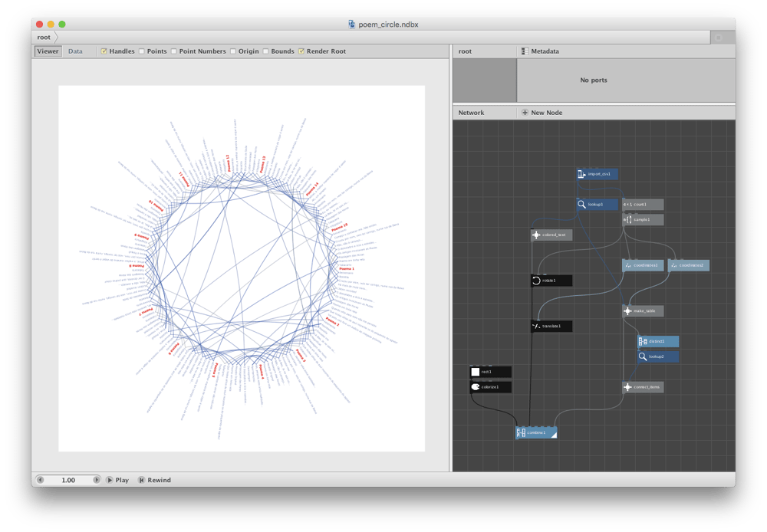Click the rotate1 circular arrow icon
Viewport: 767px width, 532px height.
click(536, 281)
